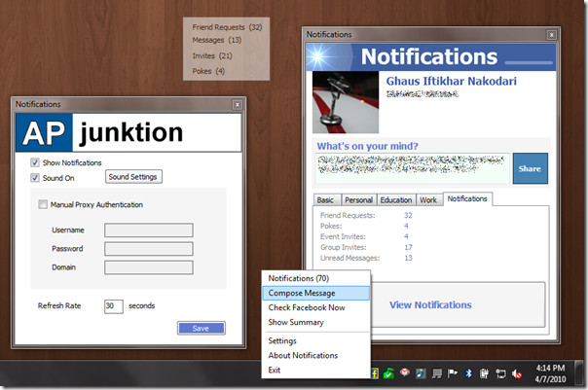This screenshot has width=588, height=390.
Task: Click the proxy Password input field
Action: pyautogui.click(x=149, y=249)
